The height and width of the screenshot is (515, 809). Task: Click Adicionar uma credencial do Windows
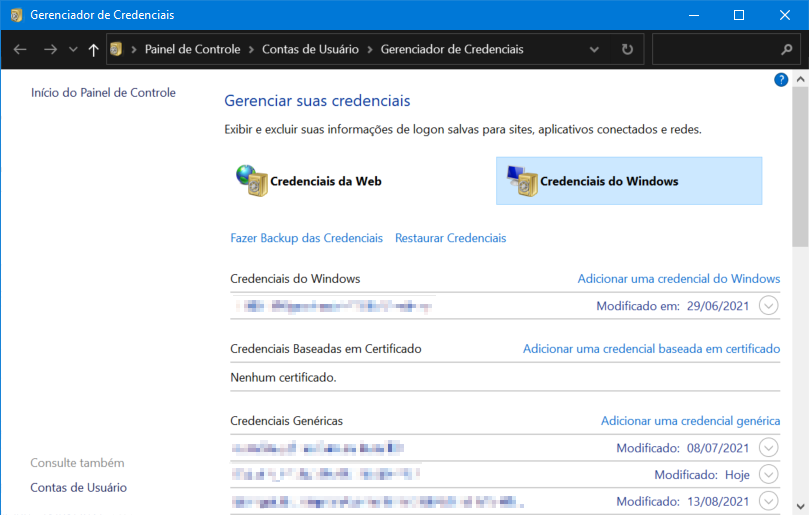coord(678,279)
